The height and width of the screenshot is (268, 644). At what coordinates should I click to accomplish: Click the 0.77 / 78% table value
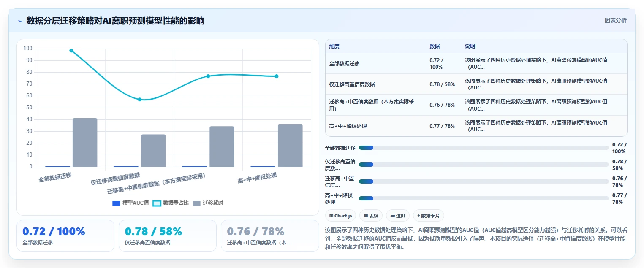point(442,126)
